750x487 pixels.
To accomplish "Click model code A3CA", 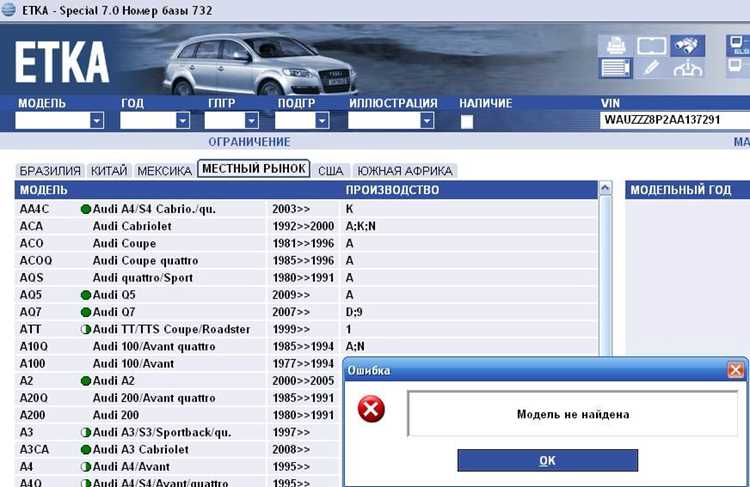I will (34, 450).
